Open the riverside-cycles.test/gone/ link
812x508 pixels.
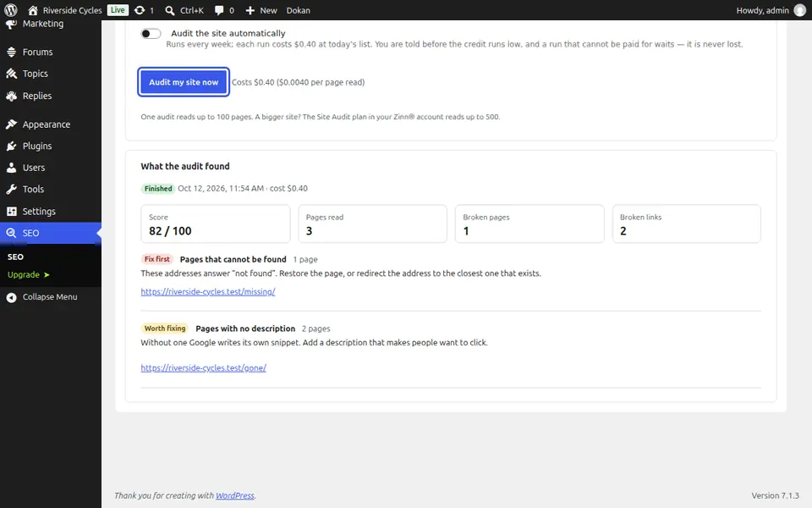coord(203,368)
